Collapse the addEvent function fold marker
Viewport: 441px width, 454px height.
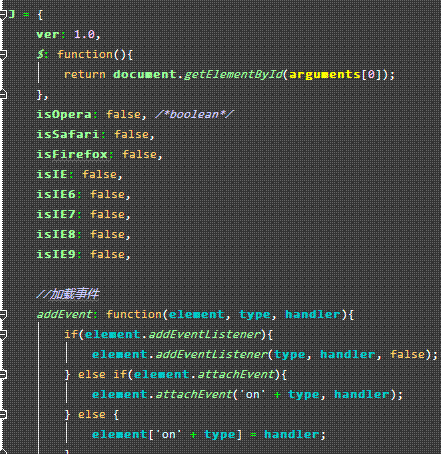click(x=3, y=315)
